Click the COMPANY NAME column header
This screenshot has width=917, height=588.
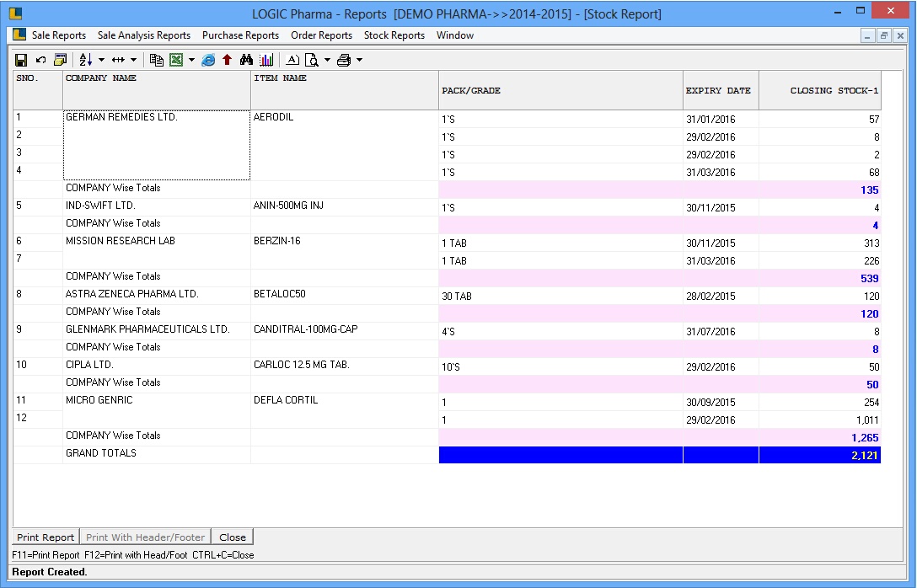click(156, 90)
